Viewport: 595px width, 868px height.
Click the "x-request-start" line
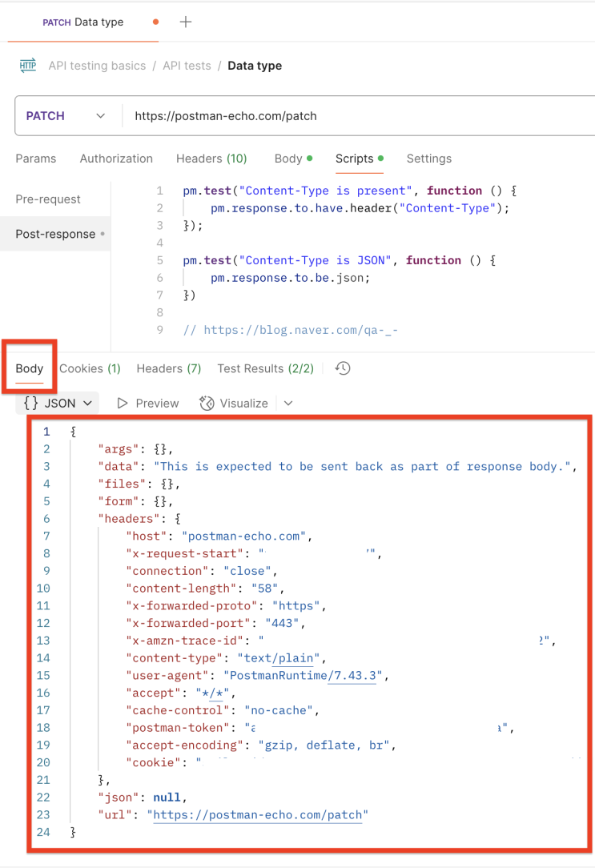click(x=254, y=553)
